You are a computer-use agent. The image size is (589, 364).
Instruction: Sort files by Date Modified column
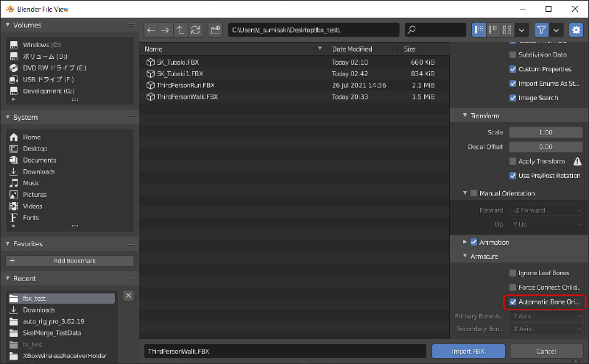[x=352, y=49]
